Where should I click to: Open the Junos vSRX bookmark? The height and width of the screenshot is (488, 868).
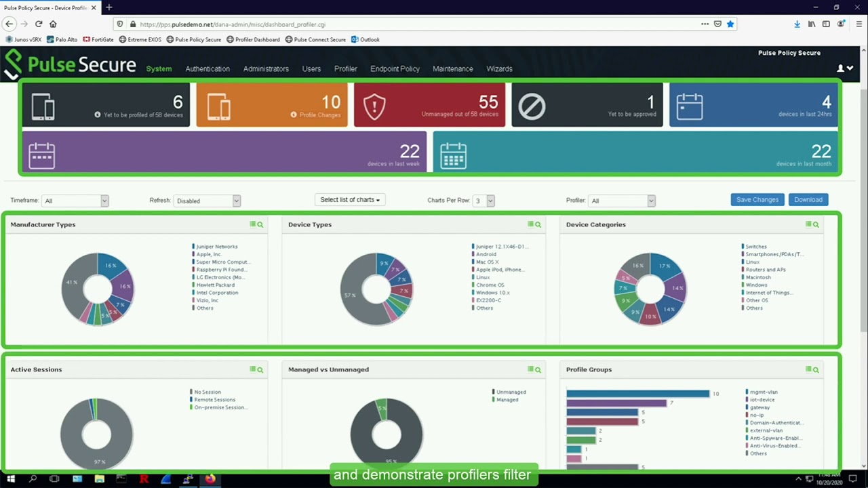coord(24,39)
